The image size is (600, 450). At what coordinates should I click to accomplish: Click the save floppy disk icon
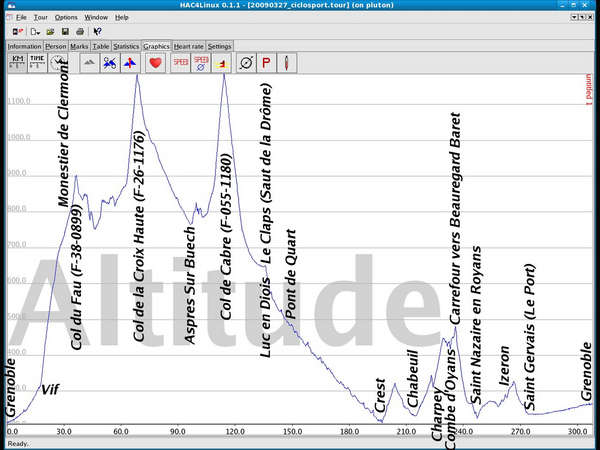[64, 31]
